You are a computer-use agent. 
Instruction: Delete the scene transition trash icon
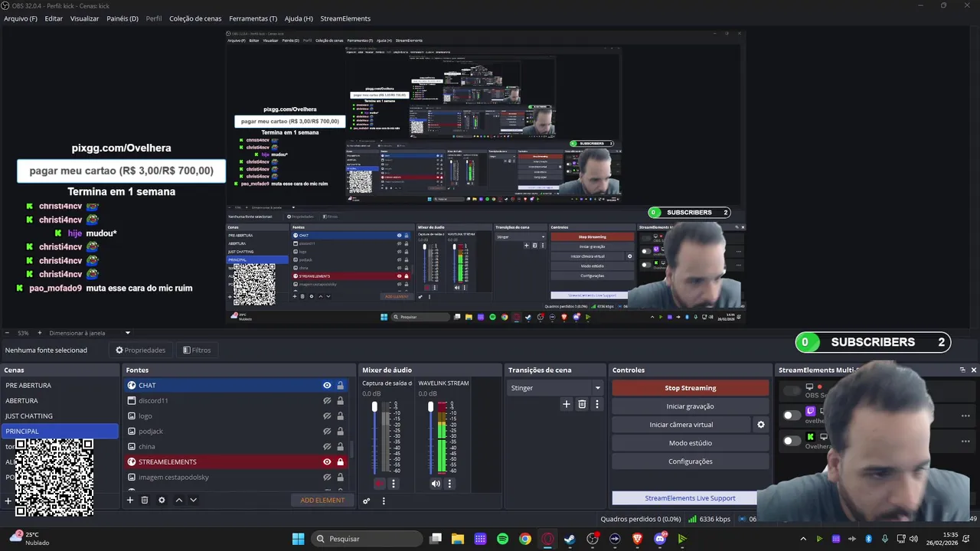coord(582,404)
